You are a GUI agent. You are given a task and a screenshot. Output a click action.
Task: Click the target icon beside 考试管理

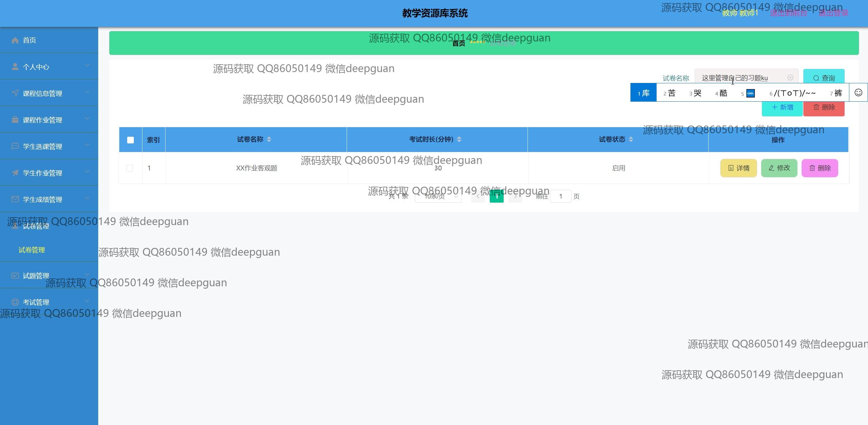[15, 302]
